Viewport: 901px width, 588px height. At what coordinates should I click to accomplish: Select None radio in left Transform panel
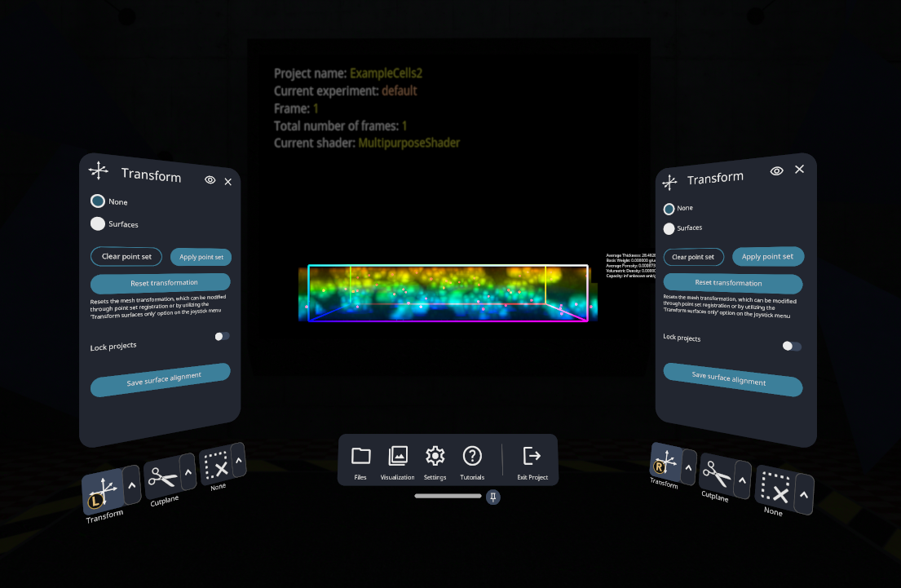point(98,201)
